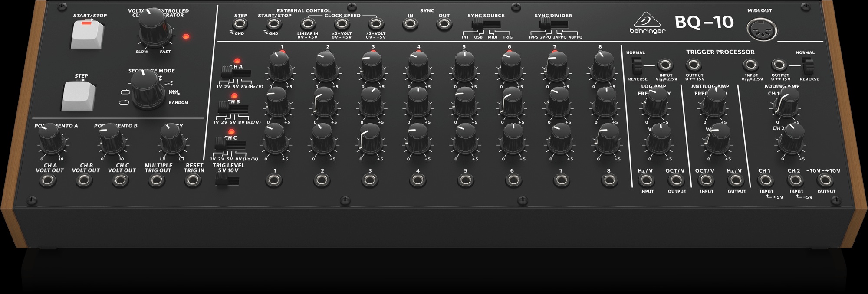Select the SYNC IN jack

point(410,25)
